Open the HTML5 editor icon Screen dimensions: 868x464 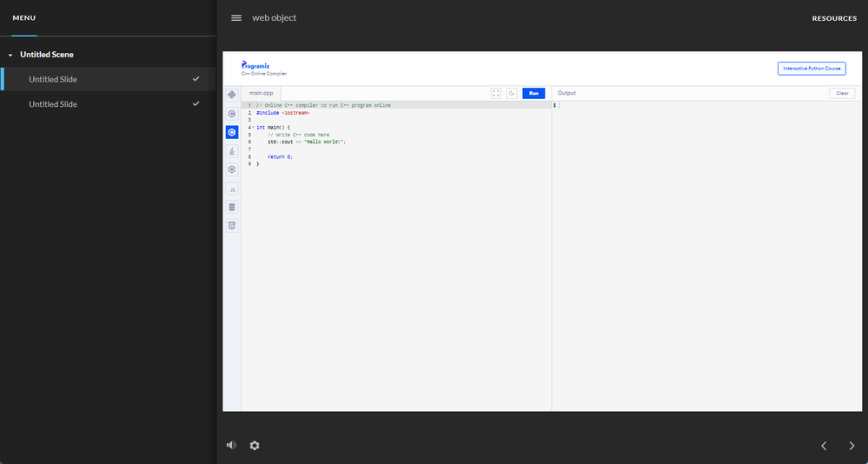tap(232, 225)
